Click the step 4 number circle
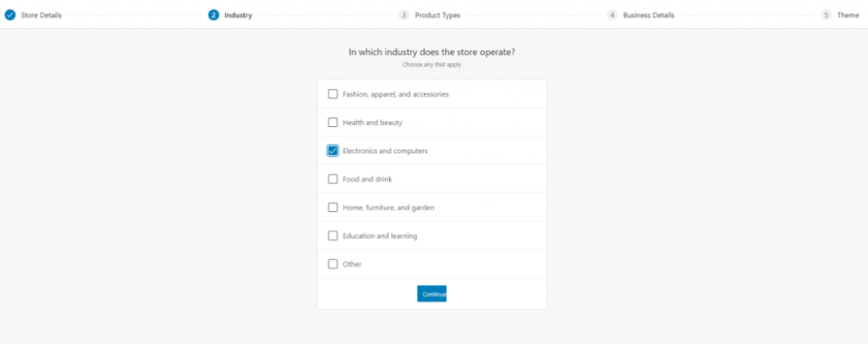The image size is (868, 344). click(612, 15)
